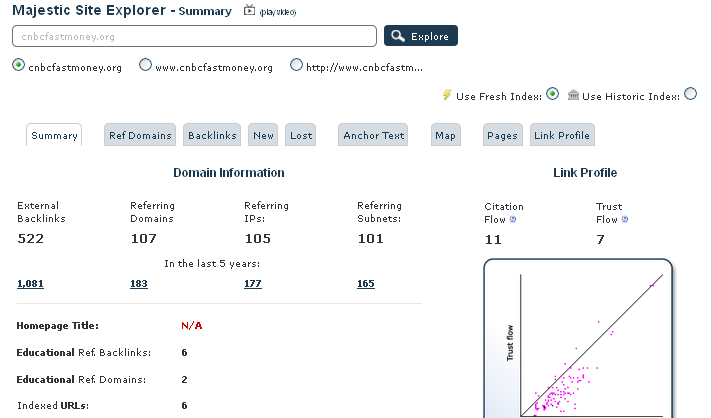Enable the Use Fresh Index radio button
712x418 pixels.
tap(552, 95)
